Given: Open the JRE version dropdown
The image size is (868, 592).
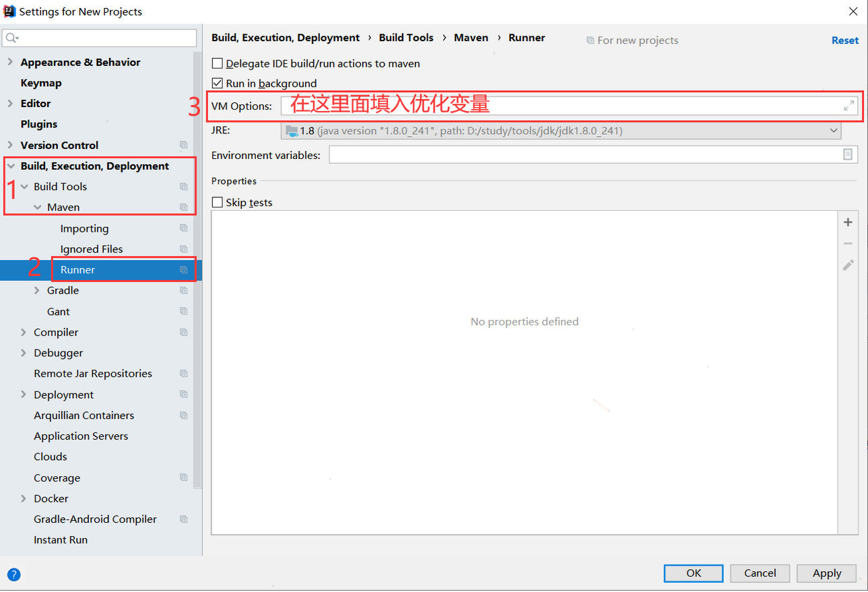Looking at the screenshot, I should point(834,130).
